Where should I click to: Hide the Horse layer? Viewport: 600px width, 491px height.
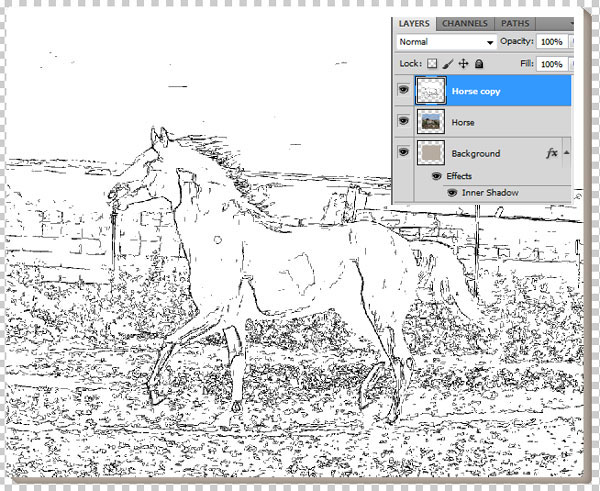403,121
